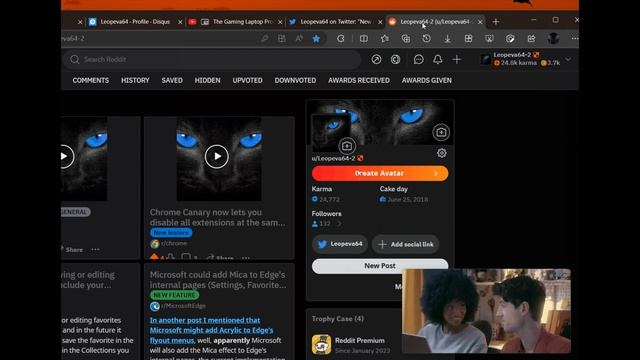640x360 pixels.
Task: Share the left GENERAL post
Action: [x=72, y=249]
